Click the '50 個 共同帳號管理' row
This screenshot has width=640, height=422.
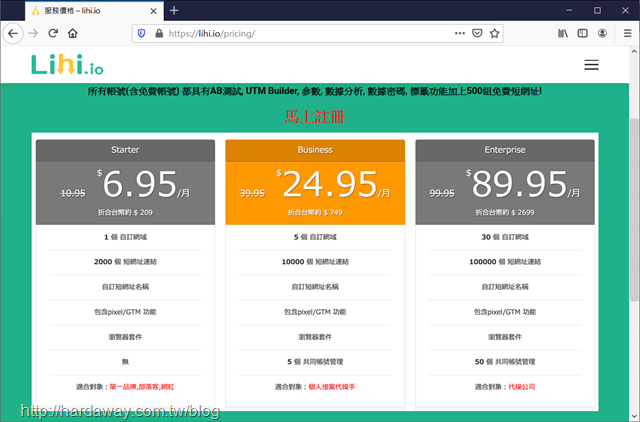click(505, 362)
